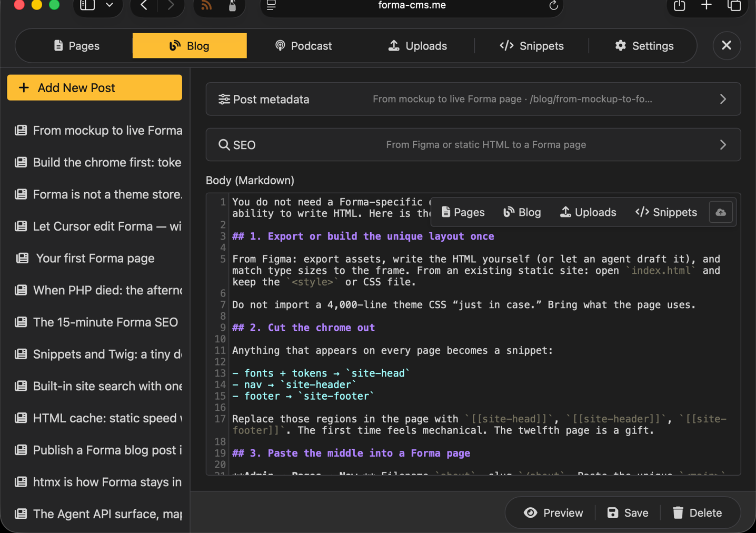The height and width of the screenshot is (533, 756).
Task: Open post 'Build the chrome first: toke'
Action: click(x=98, y=162)
